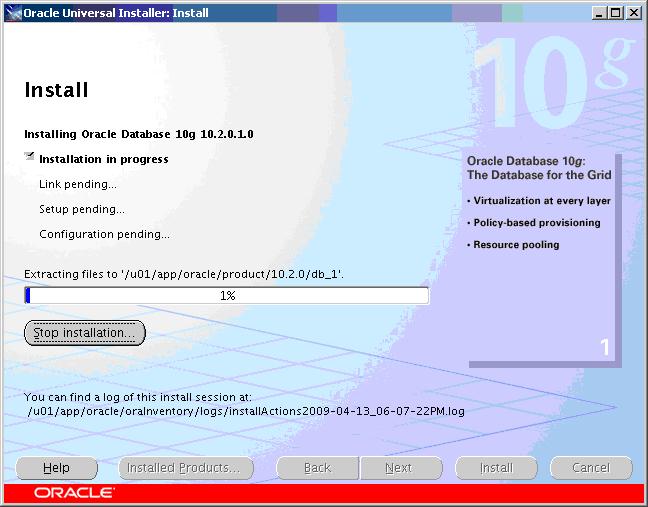The height and width of the screenshot is (507, 648).
Task: Click 'You can find a log' message
Action: coord(138,397)
